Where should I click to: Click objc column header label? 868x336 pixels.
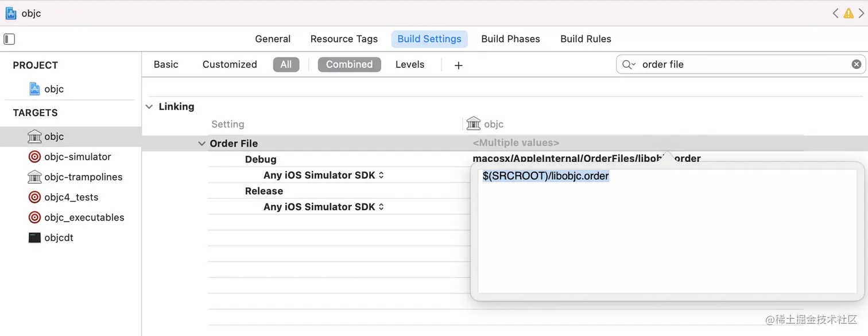[494, 124]
